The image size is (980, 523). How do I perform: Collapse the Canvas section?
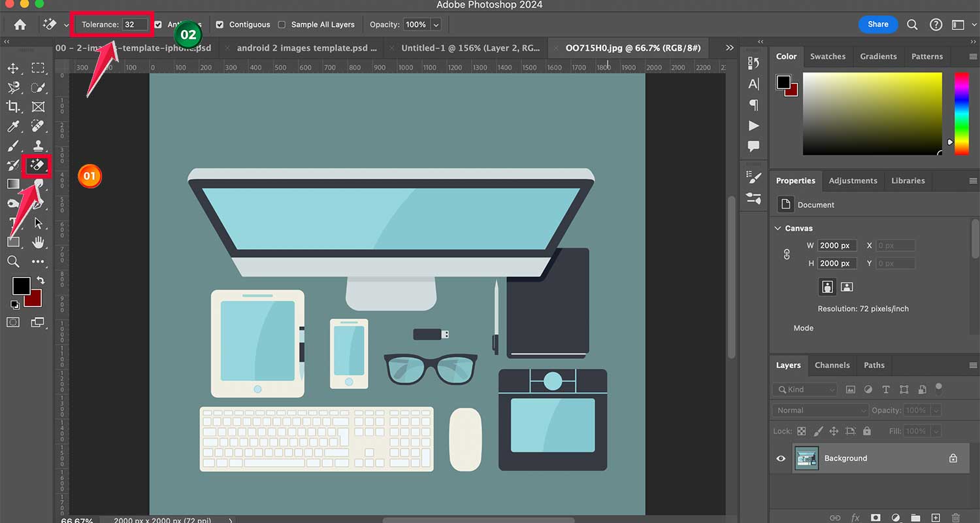[778, 228]
